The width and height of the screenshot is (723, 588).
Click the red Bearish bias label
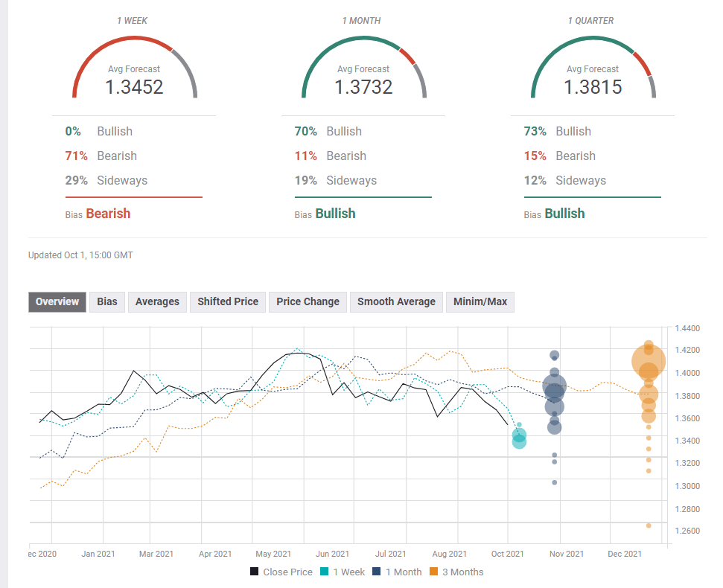pyautogui.click(x=108, y=214)
